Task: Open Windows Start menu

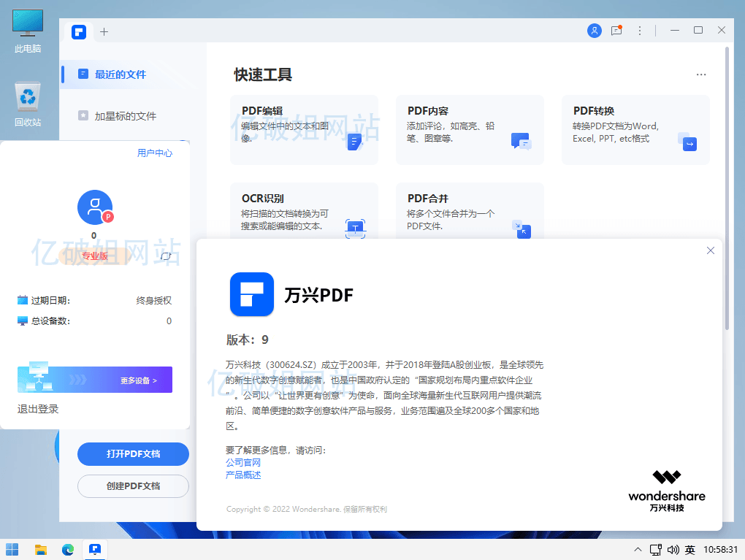Action: click(12, 550)
